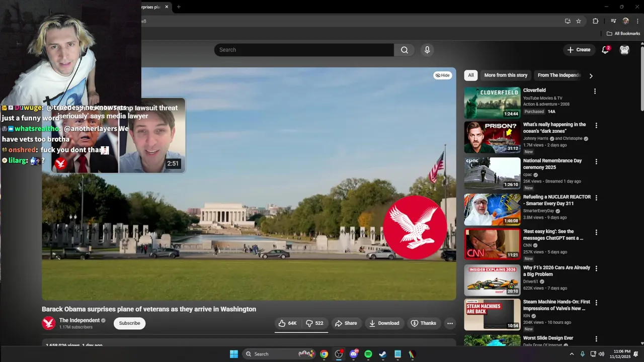644x362 pixels.
Task: Click the install app icon in address bar
Action: tap(568, 21)
